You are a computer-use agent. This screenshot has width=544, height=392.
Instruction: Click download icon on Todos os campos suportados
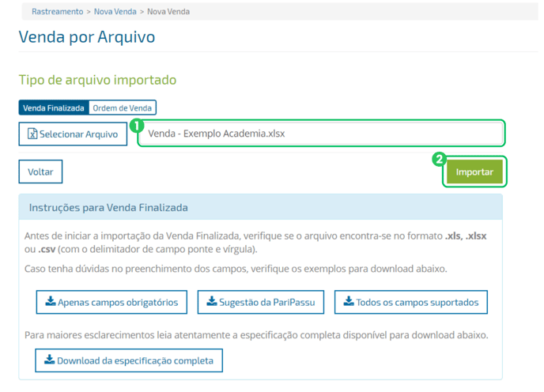(349, 301)
